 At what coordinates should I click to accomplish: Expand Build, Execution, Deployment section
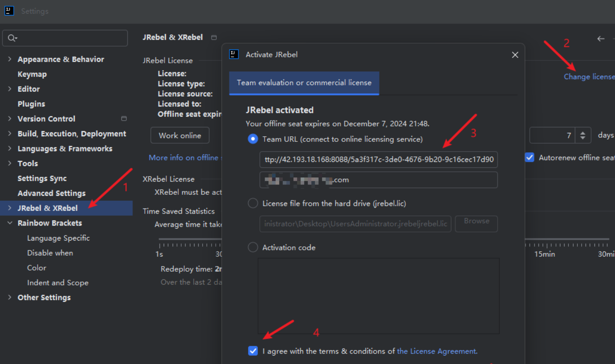(9, 134)
